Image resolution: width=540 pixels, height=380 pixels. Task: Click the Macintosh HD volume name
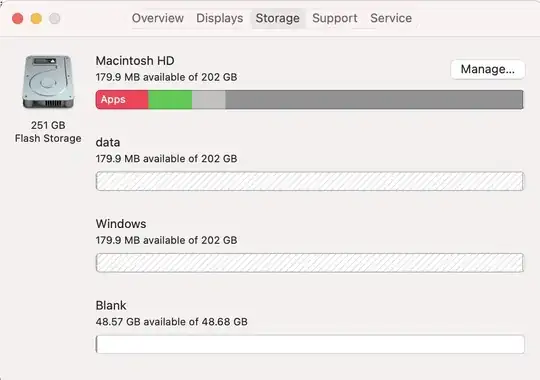coord(135,61)
